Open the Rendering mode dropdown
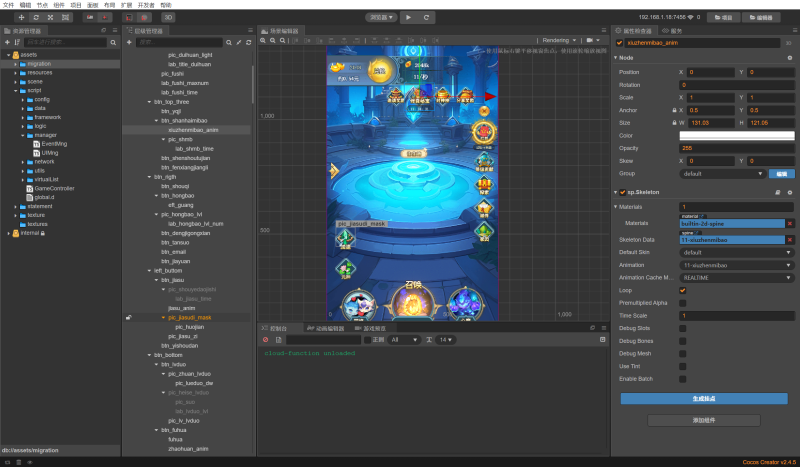Image resolution: width=800 pixels, height=467 pixels. (559, 40)
